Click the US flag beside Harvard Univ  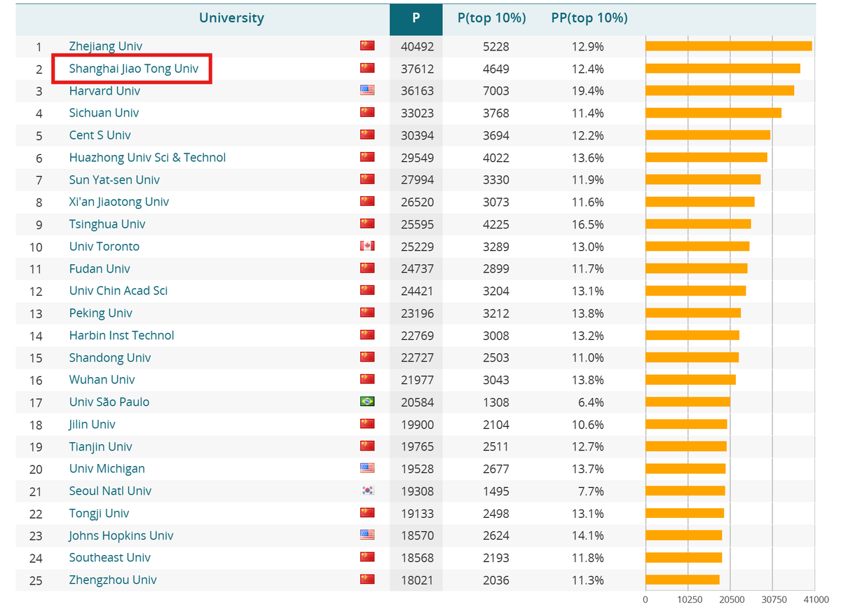[367, 90]
